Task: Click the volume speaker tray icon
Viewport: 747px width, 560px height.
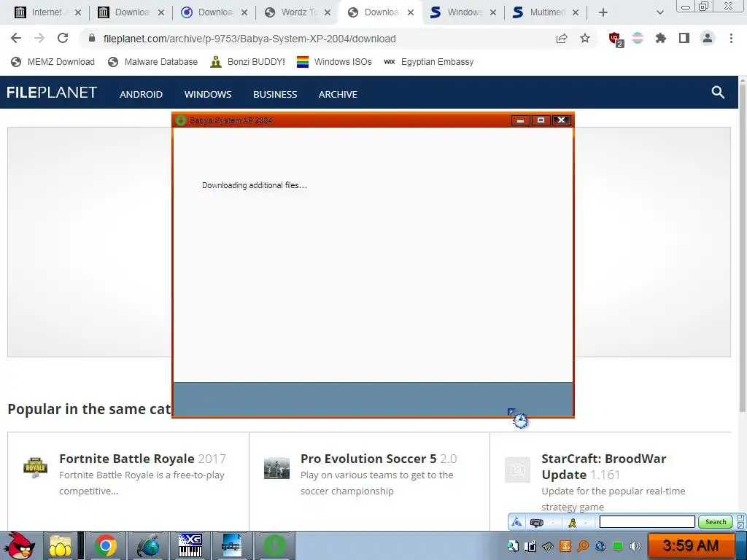Action: click(635, 546)
